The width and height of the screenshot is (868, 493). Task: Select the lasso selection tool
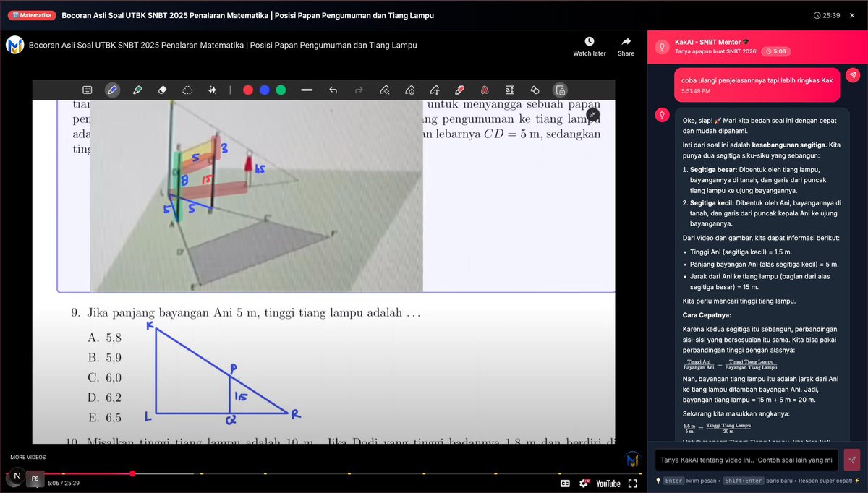(x=187, y=90)
